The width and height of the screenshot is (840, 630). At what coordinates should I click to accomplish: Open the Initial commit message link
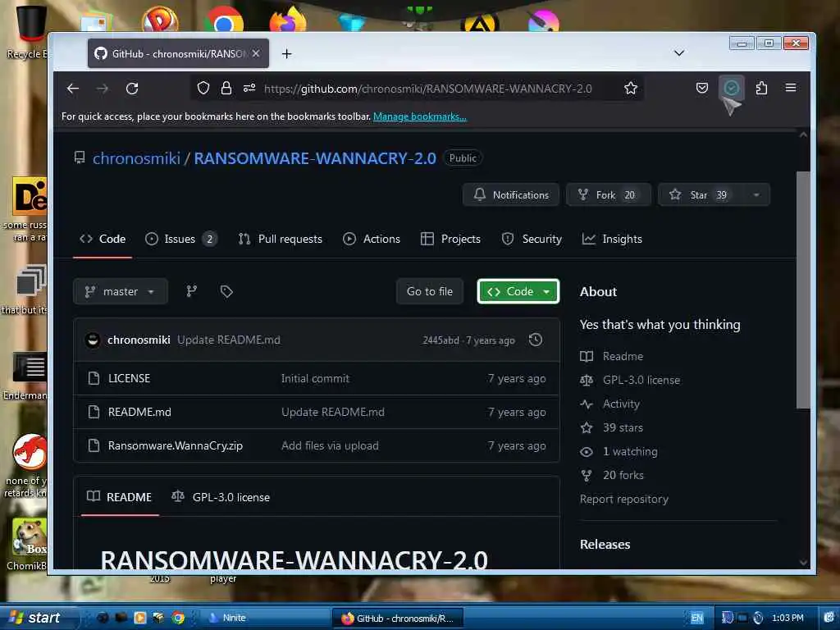pyautogui.click(x=315, y=378)
